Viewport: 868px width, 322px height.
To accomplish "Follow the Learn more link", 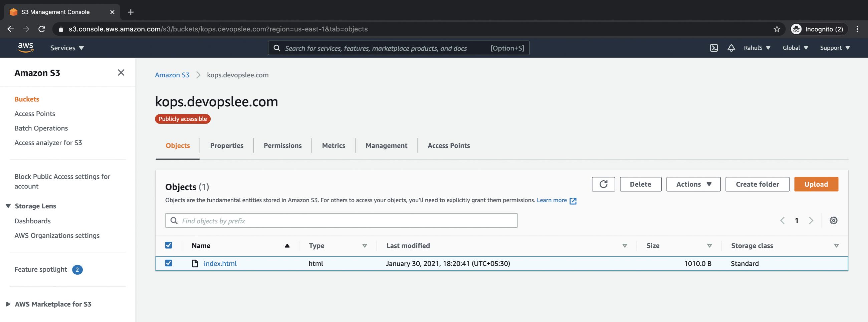I will click(551, 200).
